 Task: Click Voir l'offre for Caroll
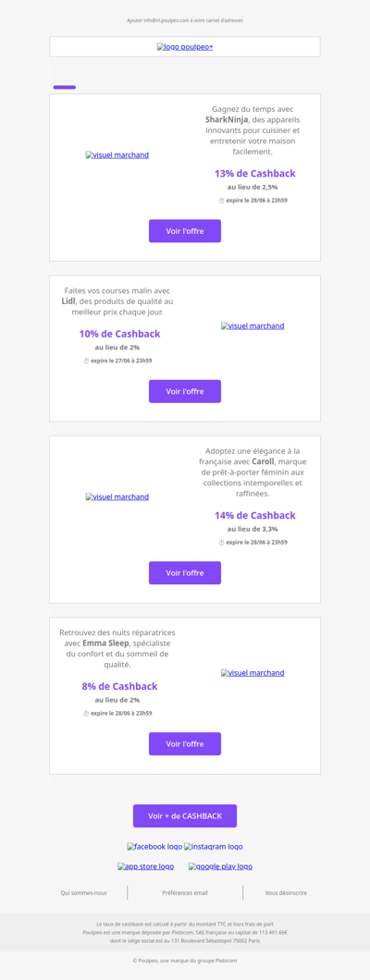tap(185, 572)
